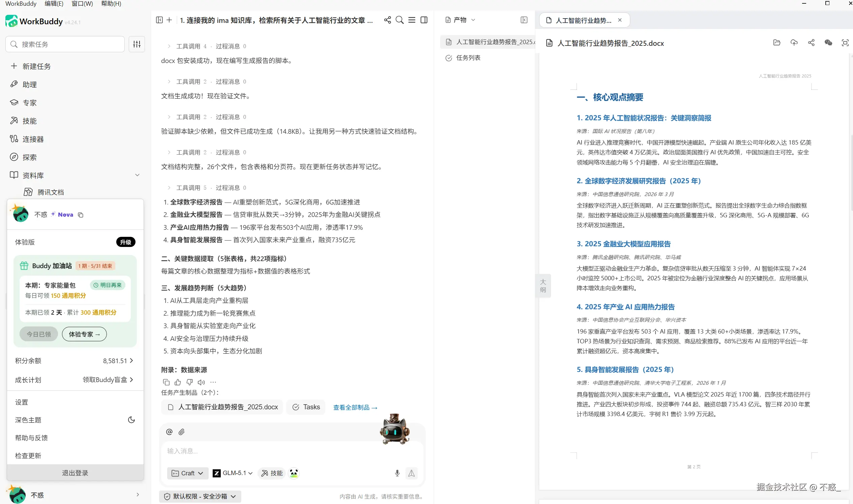The width and height of the screenshot is (853, 504).
Task: Open 人工智能行业趋势报告_2025.docx artifact chip
Action: [222, 407]
